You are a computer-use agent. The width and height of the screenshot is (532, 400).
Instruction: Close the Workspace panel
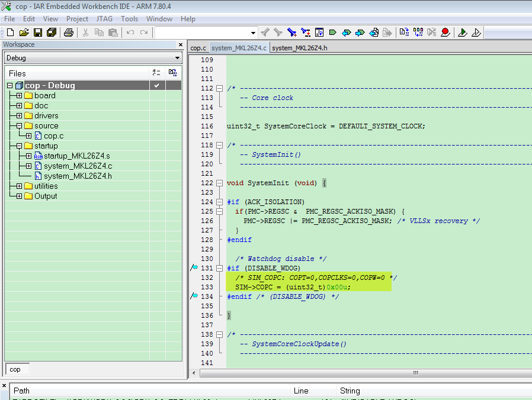(x=181, y=44)
